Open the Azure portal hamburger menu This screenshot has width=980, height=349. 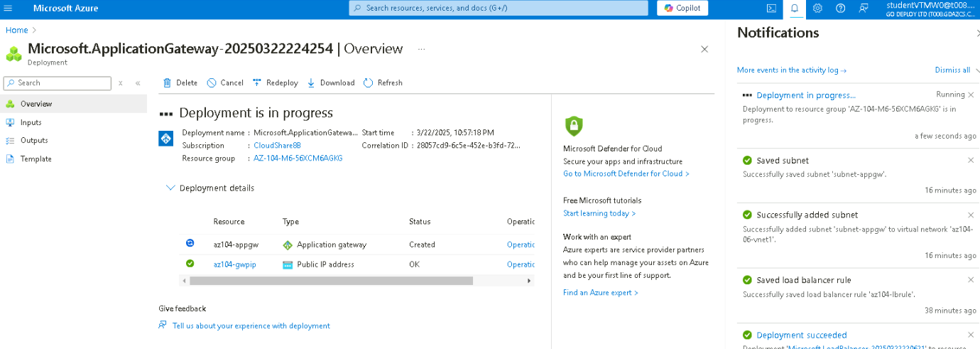click(x=9, y=9)
